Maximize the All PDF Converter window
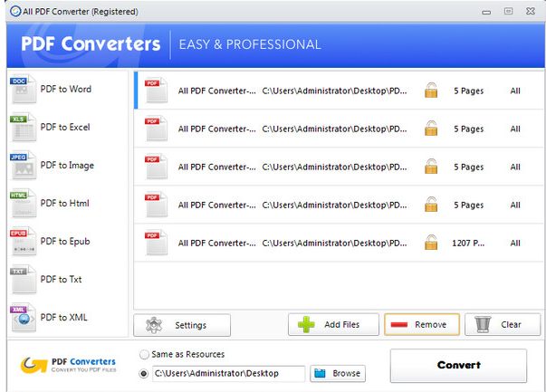 (x=508, y=11)
